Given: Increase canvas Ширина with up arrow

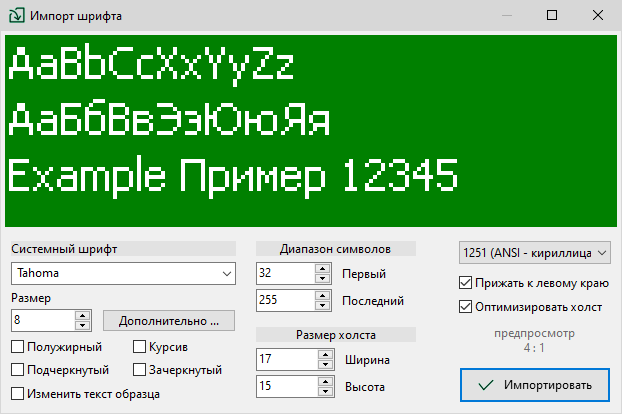Looking at the screenshot, I should [323, 354].
